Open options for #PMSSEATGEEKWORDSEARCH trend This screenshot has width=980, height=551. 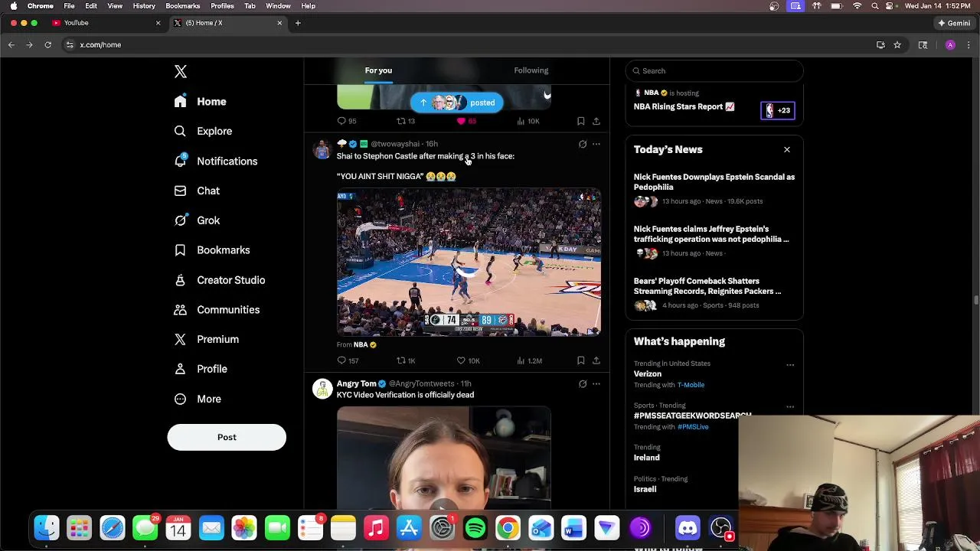[790, 406]
